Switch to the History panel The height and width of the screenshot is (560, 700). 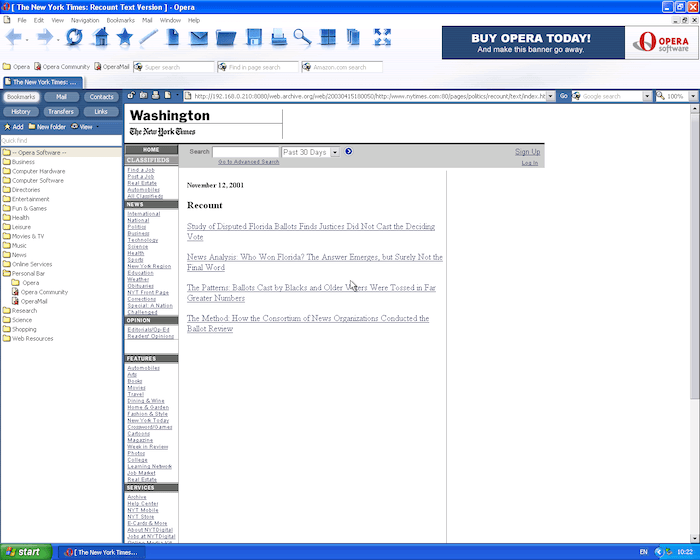pos(21,111)
